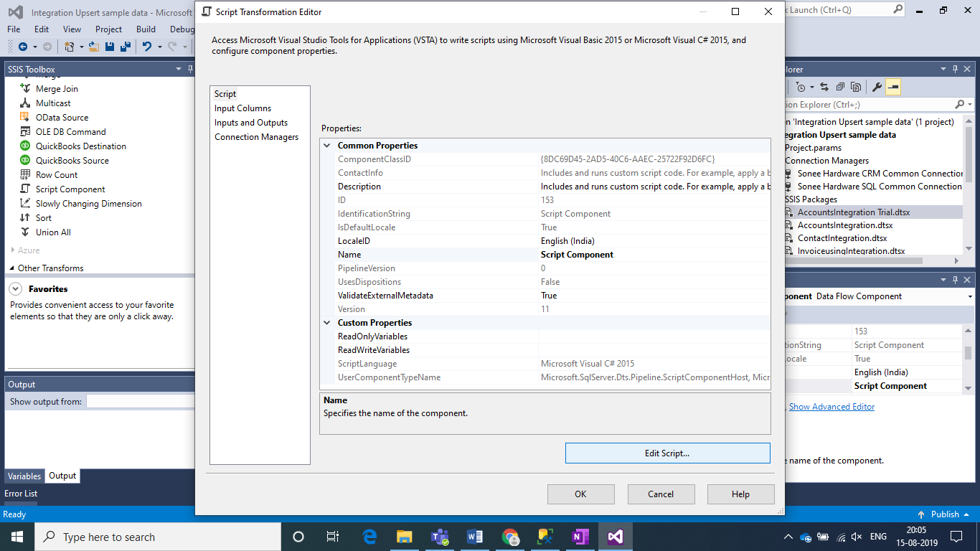980x551 pixels.
Task: Collapse the Common Properties group
Action: coord(327,146)
